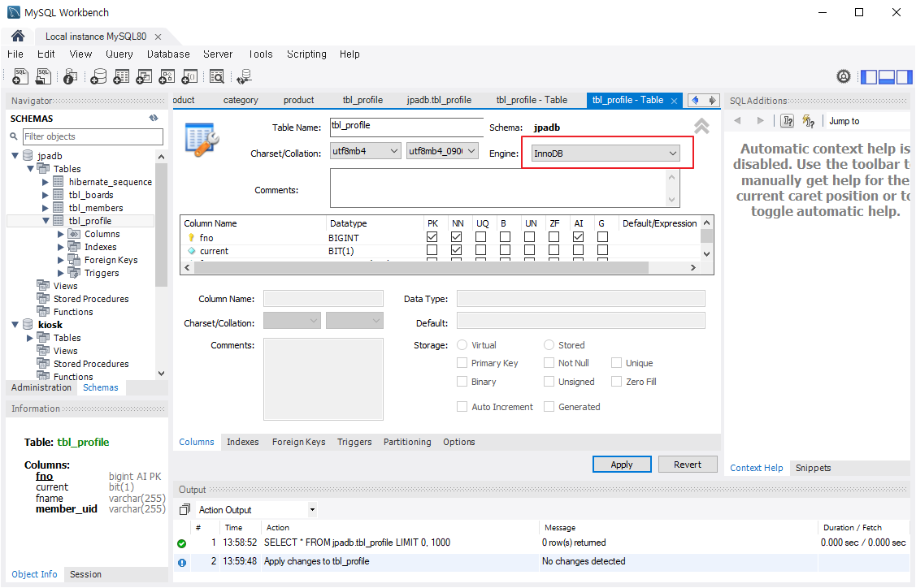Open the Database menu
This screenshot has width=916, height=588.
168,54
